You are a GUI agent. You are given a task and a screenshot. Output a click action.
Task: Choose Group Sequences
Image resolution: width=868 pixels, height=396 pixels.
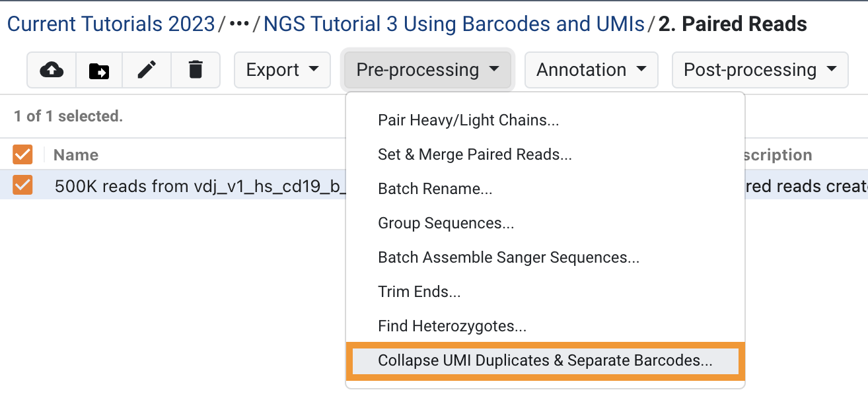(x=446, y=223)
